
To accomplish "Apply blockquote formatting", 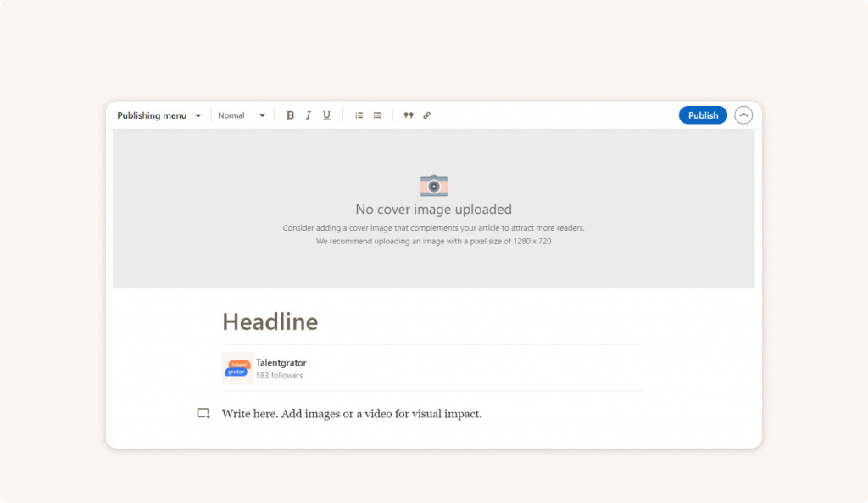I will (x=409, y=115).
